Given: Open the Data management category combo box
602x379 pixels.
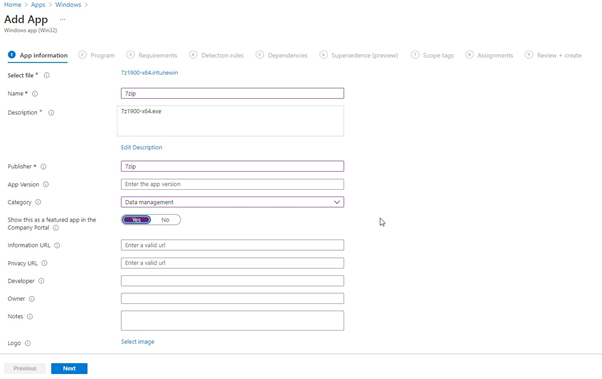Looking at the screenshot, I should click(232, 202).
